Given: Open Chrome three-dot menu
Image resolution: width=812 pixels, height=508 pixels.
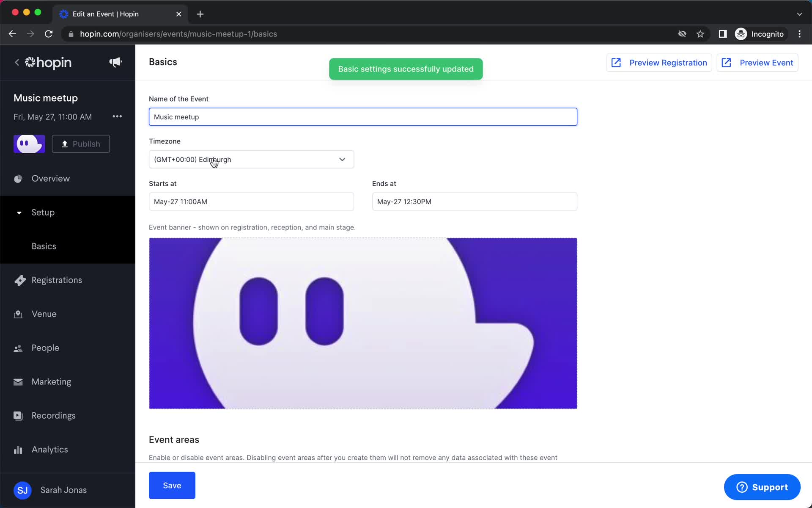Looking at the screenshot, I should [x=799, y=34].
